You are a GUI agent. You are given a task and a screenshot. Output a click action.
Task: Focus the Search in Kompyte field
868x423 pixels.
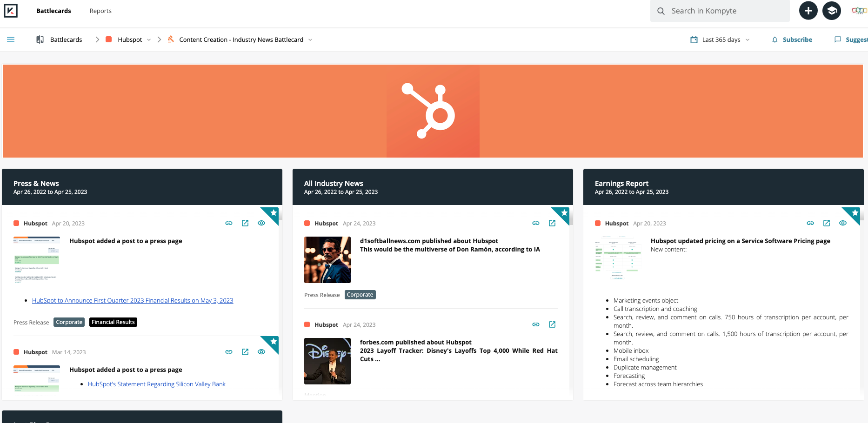720,11
